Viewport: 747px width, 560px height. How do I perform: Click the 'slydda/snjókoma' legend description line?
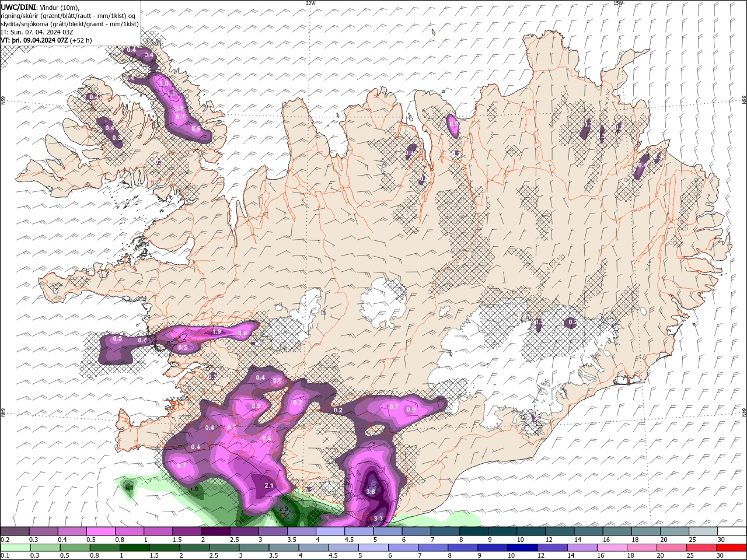(x=69, y=24)
